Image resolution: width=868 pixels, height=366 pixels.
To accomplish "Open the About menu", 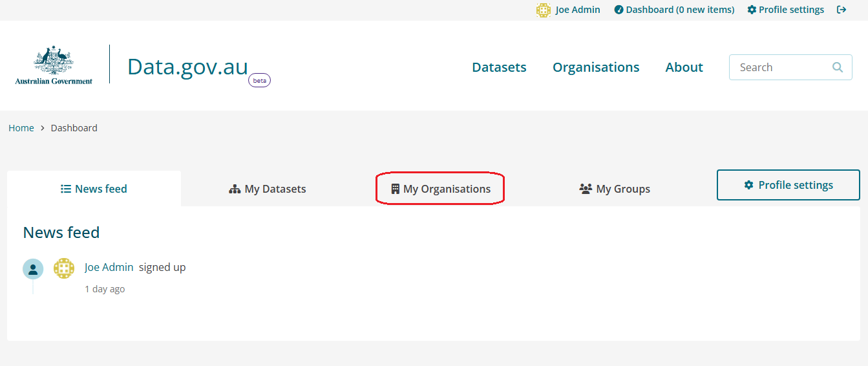I will (x=684, y=67).
